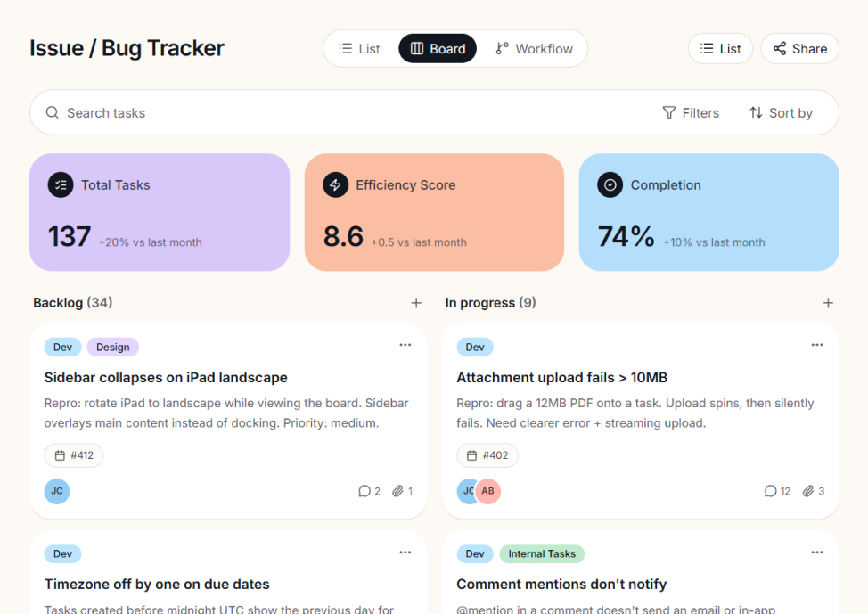View the 2 comments on issue #412
The width and height of the screenshot is (868, 614).
(369, 492)
